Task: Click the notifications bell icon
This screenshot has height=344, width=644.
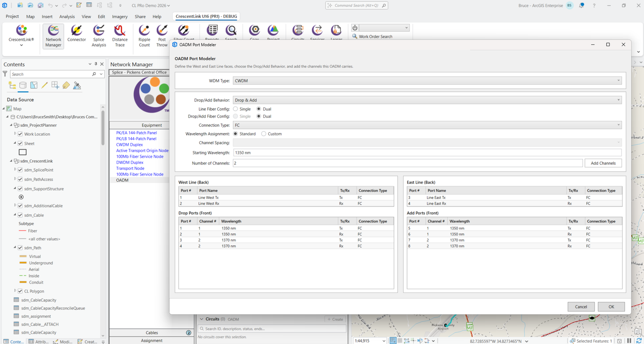Action: (581, 5)
